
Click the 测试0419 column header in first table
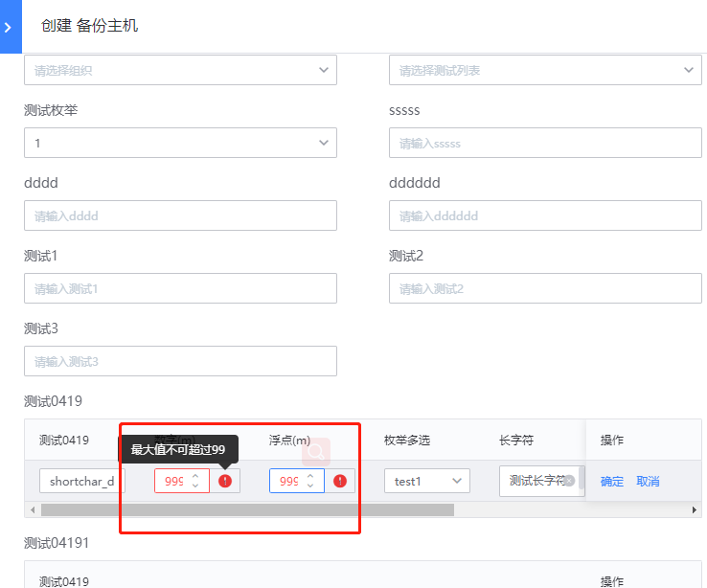click(64, 441)
